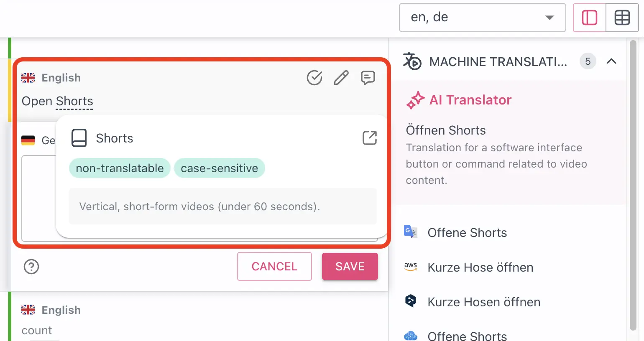Click the Cancel button
The image size is (644, 341).
[274, 267]
